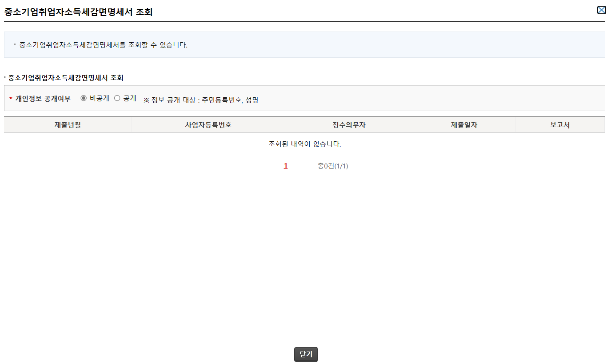Click the 사업자등록번호 column header

(209, 124)
